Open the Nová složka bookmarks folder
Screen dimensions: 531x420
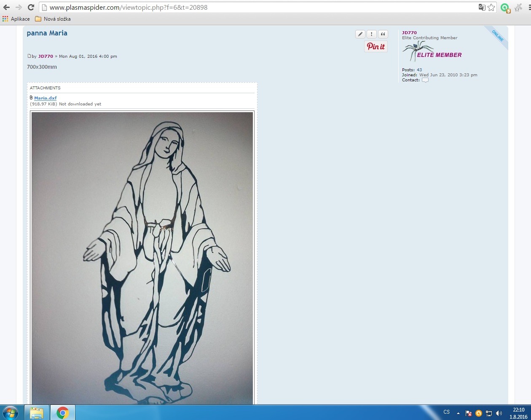pos(53,19)
